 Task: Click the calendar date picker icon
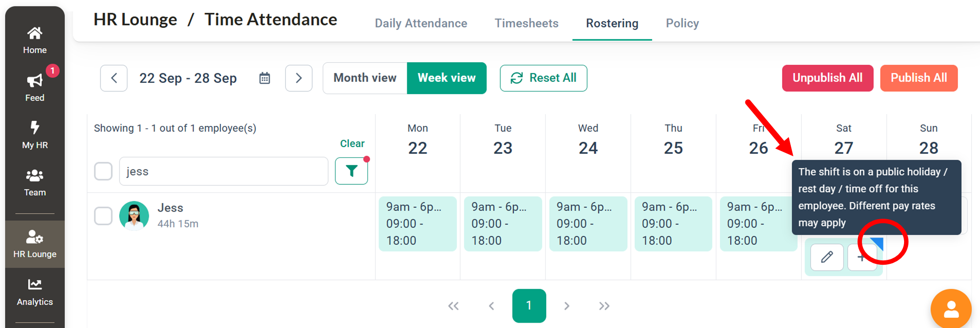point(265,78)
